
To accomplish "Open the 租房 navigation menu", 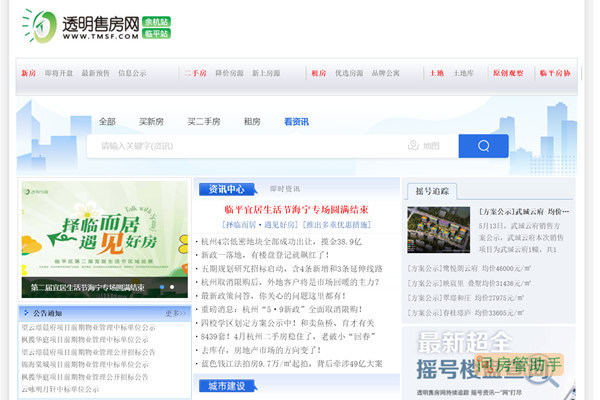I will tap(318, 73).
